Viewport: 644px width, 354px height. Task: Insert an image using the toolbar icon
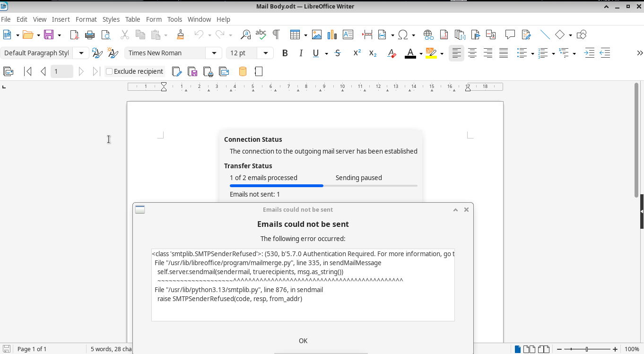(x=317, y=35)
